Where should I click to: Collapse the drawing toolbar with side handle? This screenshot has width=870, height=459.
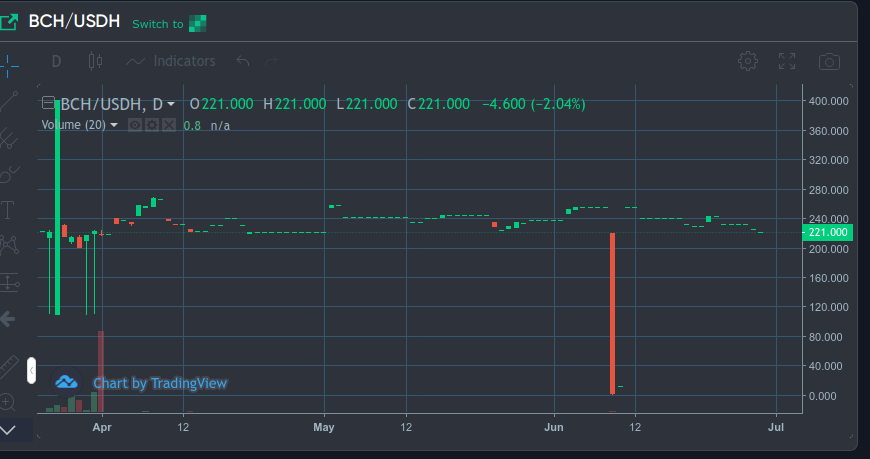[31, 370]
